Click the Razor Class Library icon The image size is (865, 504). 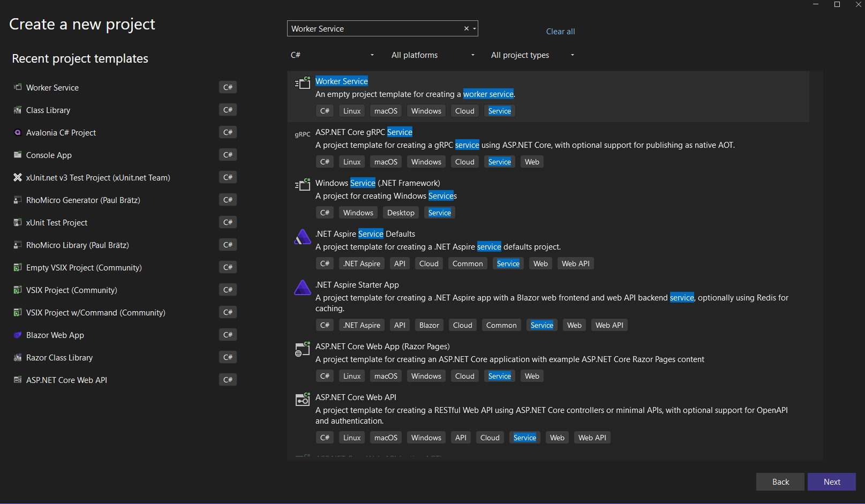pos(18,357)
